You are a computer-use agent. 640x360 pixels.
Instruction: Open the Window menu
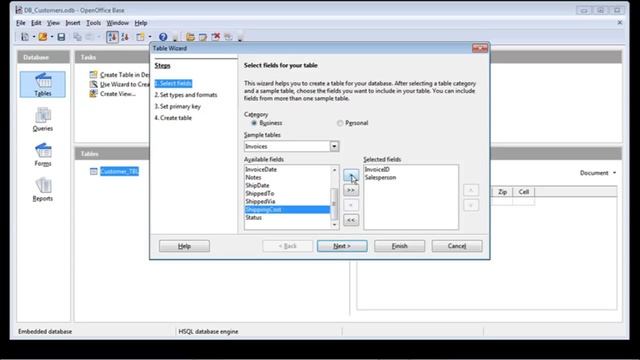point(118,23)
